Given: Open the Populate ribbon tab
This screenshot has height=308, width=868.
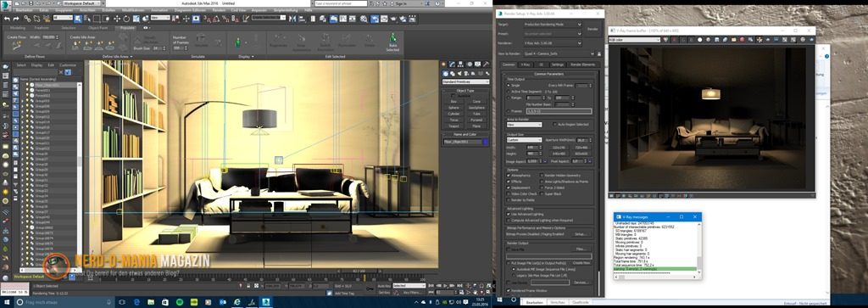Looking at the screenshot, I should coord(127,28).
